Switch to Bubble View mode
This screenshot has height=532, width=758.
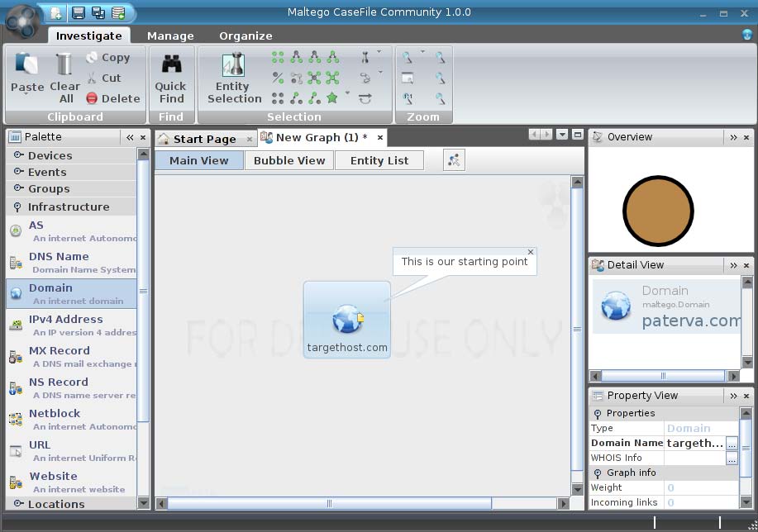[289, 161]
